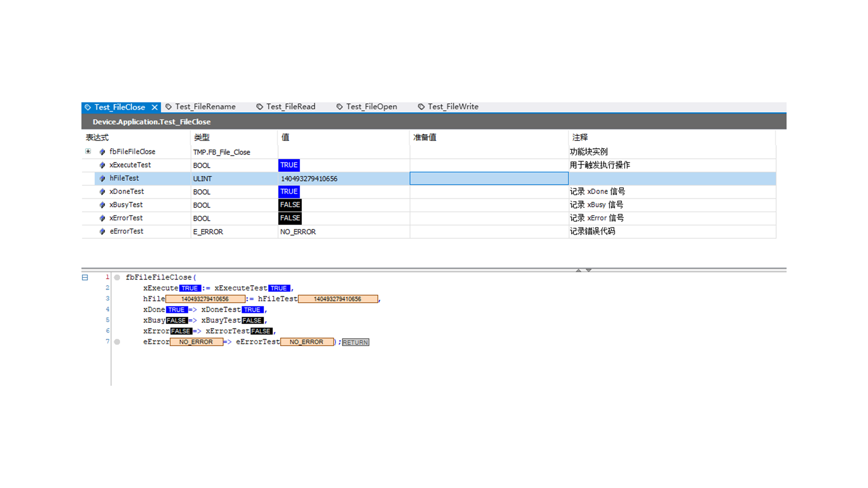Click the 表达式 column header
868x488 pixels.
click(x=97, y=137)
